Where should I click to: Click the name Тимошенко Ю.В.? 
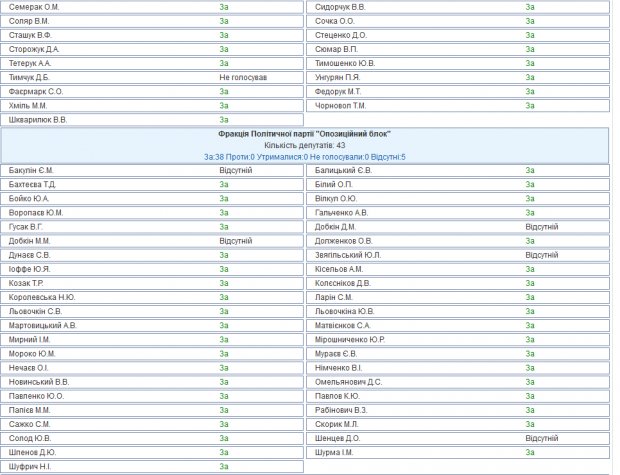click(345, 63)
